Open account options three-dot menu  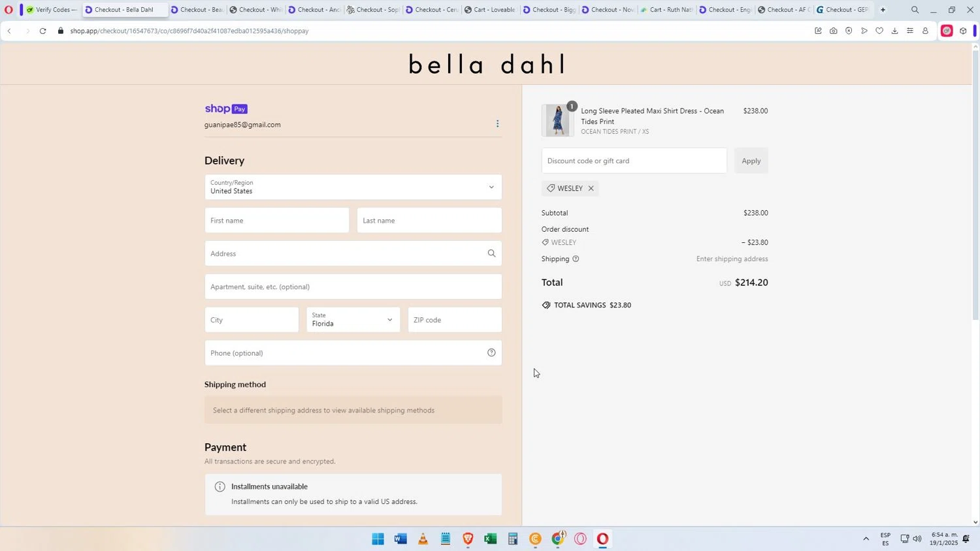click(497, 124)
